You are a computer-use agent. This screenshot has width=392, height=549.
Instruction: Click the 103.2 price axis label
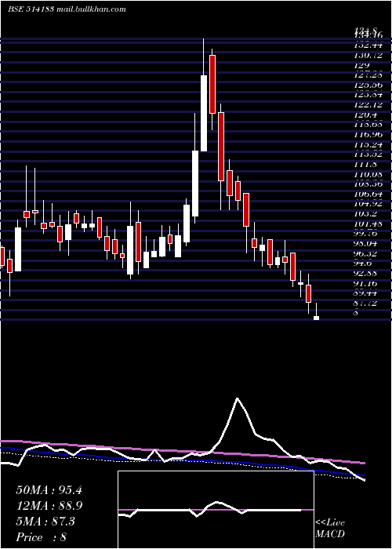tap(365, 214)
